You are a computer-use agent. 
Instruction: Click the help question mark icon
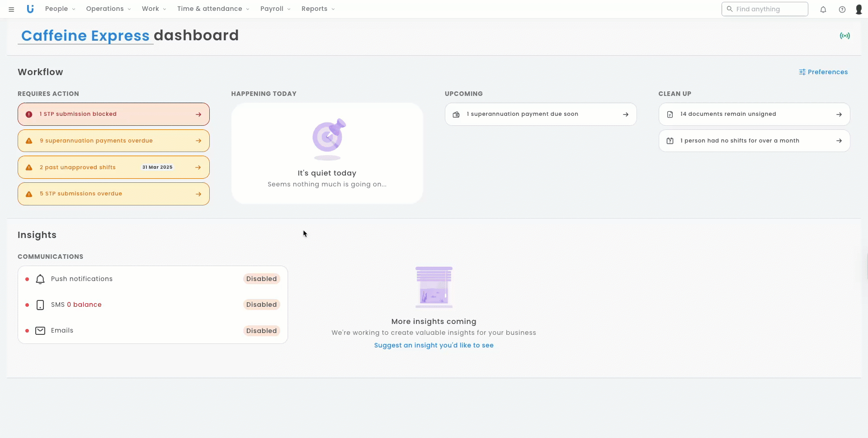click(842, 10)
